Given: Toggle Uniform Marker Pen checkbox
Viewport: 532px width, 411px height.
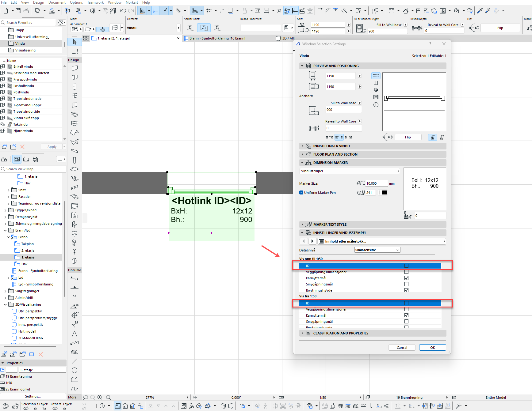Looking at the screenshot, I should [301, 193].
